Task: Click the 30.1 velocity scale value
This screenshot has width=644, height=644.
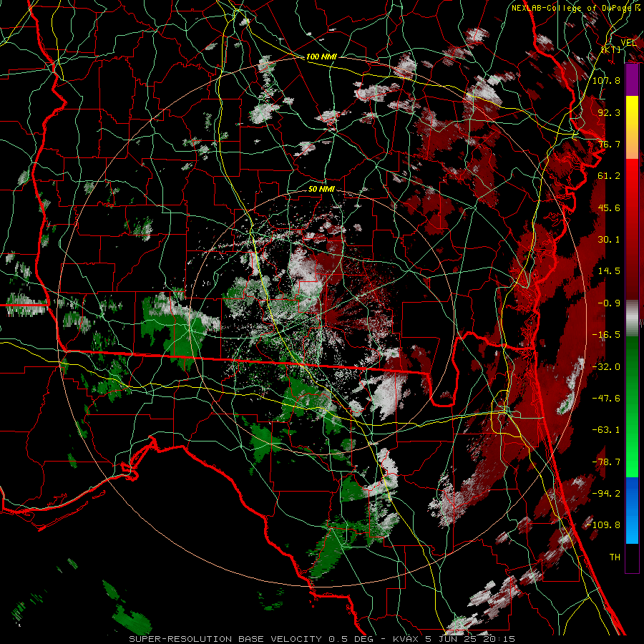Action: pyautogui.click(x=609, y=240)
